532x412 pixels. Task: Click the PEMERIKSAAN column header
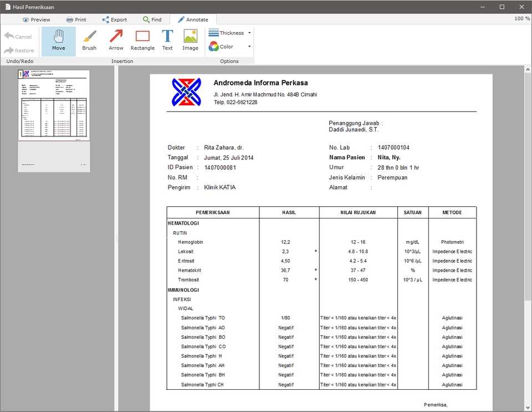pos(213,212)
